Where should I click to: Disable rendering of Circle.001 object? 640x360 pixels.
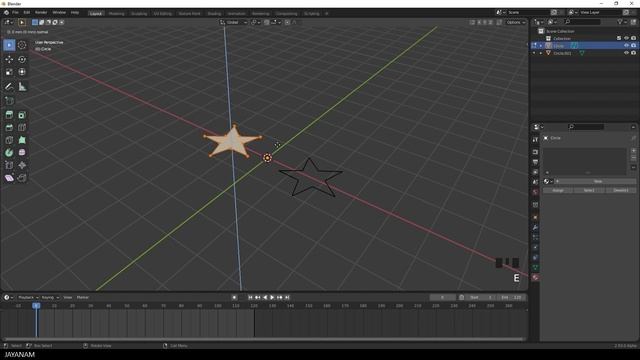[633, 53]
